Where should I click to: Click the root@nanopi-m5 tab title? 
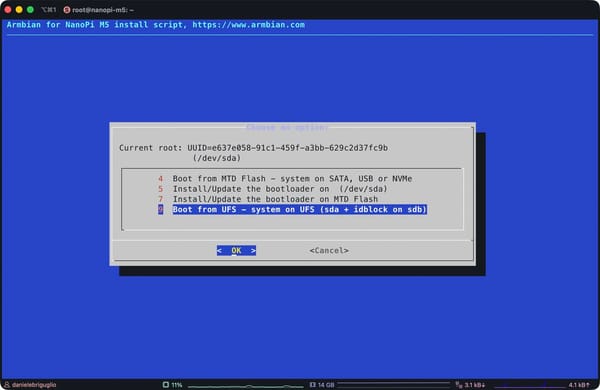pos(103,10)
